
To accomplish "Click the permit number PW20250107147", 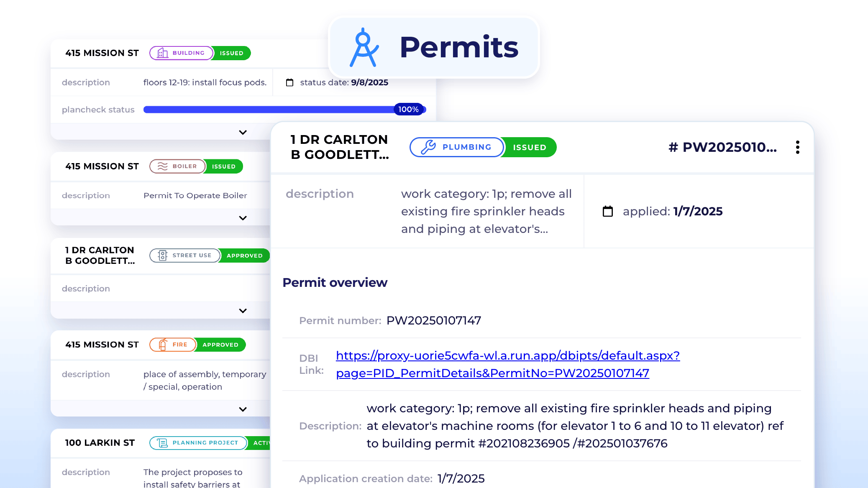I will point(433,320).
